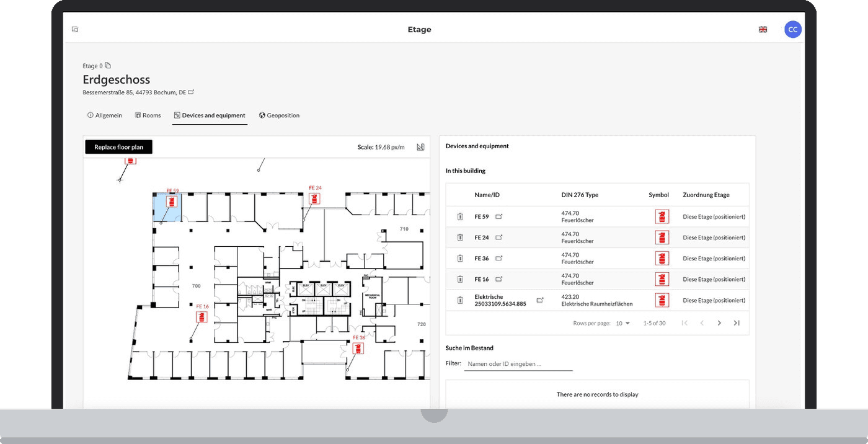
Task: Open the Rows per page dropdown
Action: click(622, 323)
